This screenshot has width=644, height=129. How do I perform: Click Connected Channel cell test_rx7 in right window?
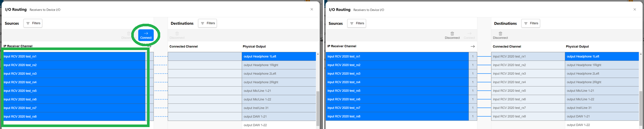click(528, 108)
